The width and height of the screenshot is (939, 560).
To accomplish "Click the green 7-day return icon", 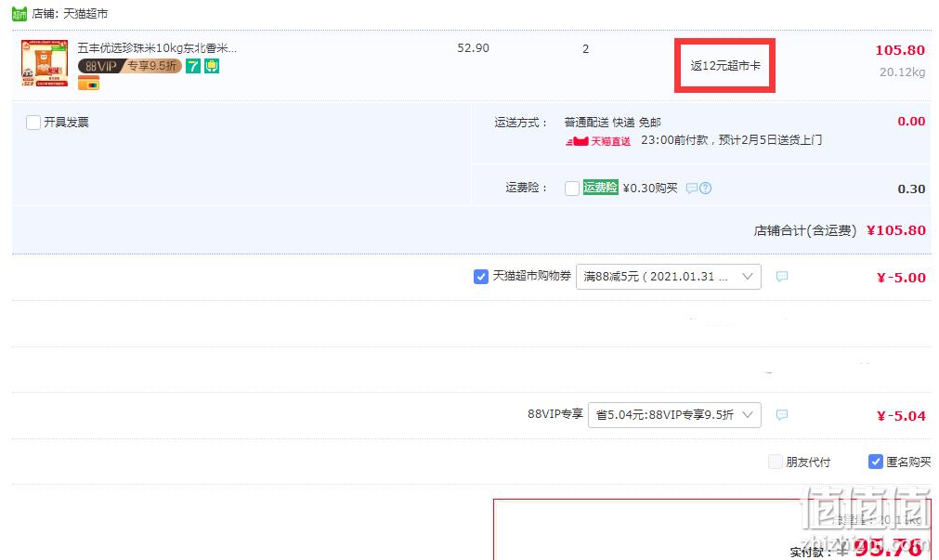I will click(x=193, y=66).
